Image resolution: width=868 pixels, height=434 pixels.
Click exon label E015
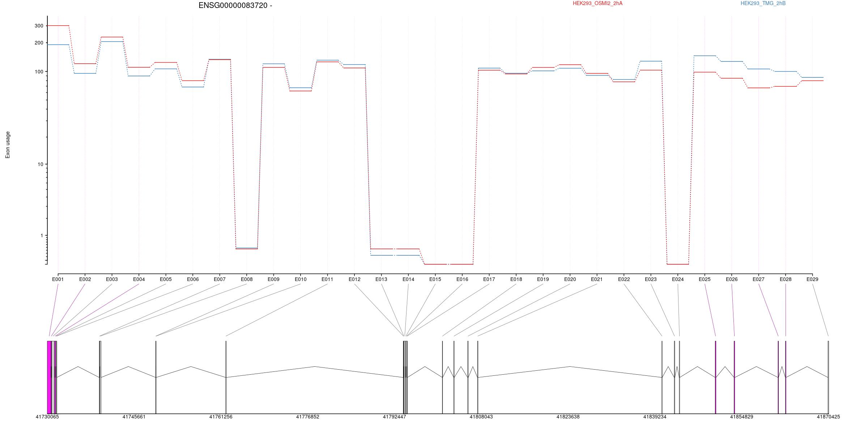(x=435, y=279)
